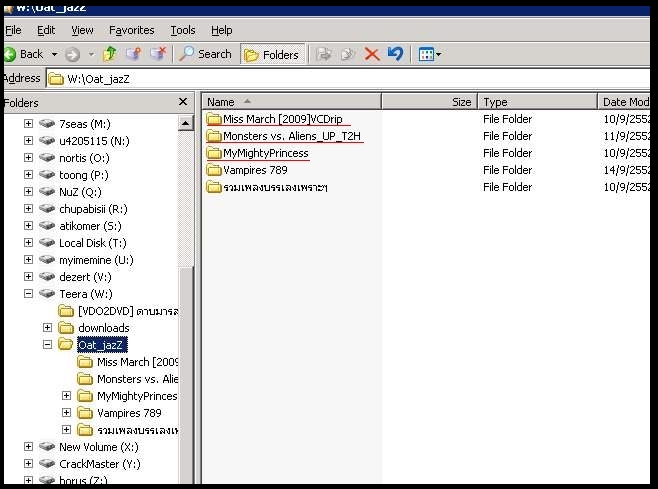Click the address bar showing W:\Oat_jazZ
The image size is (658, 489).
(x=348, y=79)
